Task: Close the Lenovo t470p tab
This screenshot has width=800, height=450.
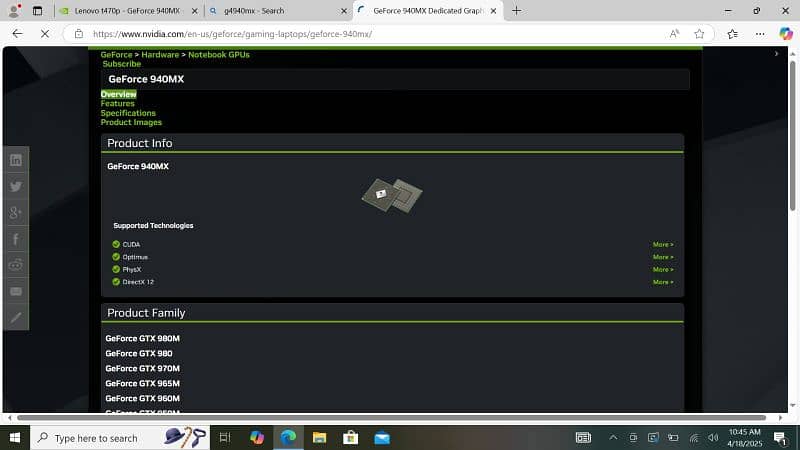Action: pyautogui.click(x=194, y=11)
